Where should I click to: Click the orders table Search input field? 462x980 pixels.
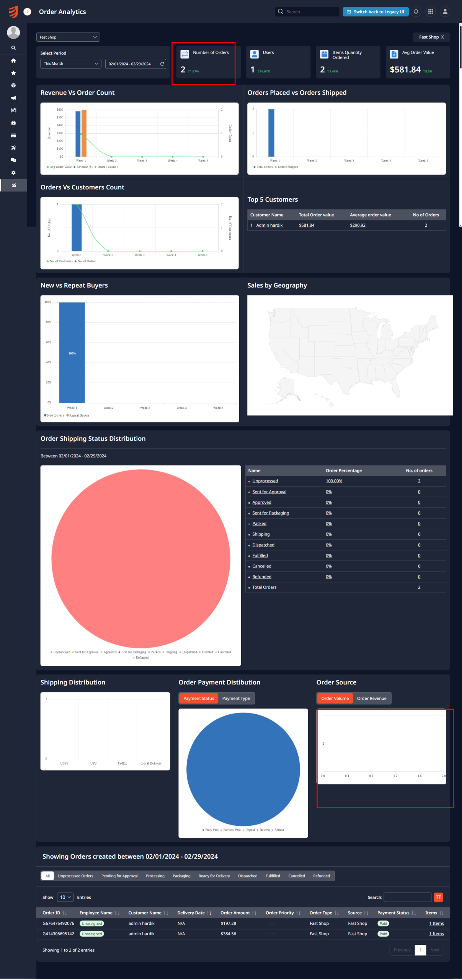407,897
